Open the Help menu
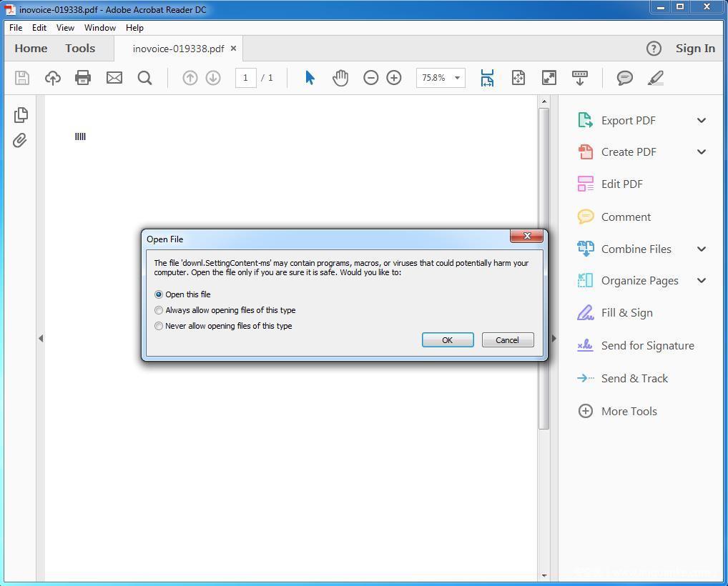 point(134,28)
